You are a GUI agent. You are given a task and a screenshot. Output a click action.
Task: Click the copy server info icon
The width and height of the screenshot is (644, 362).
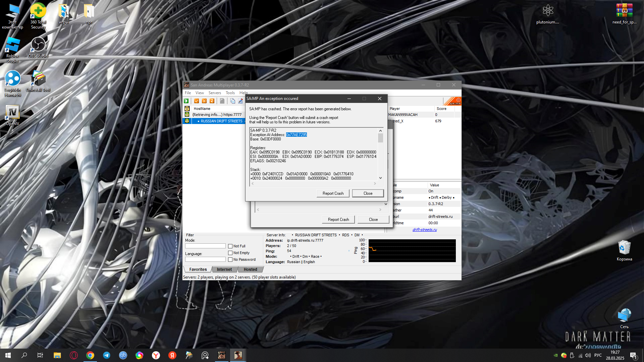[233, 101]
